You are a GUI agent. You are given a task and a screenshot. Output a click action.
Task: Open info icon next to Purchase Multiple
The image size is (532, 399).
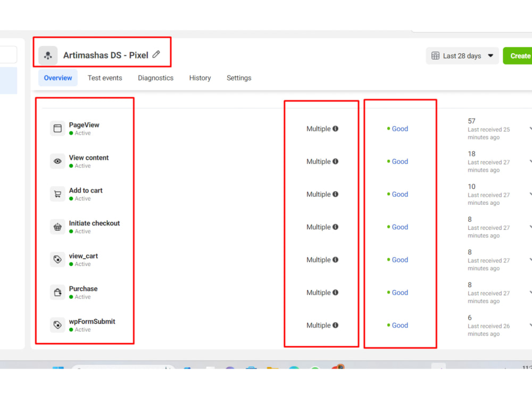[335, 293]
